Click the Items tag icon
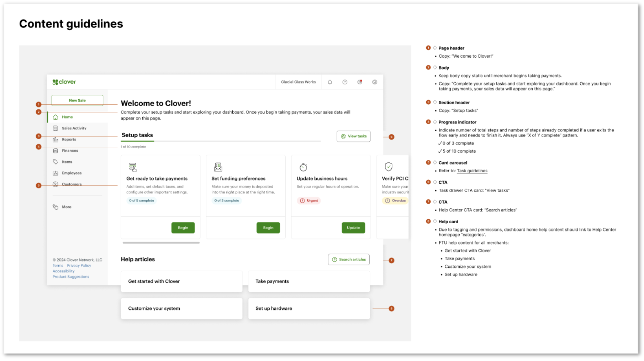This screenshot has width=644, height=361. point(56,162)
